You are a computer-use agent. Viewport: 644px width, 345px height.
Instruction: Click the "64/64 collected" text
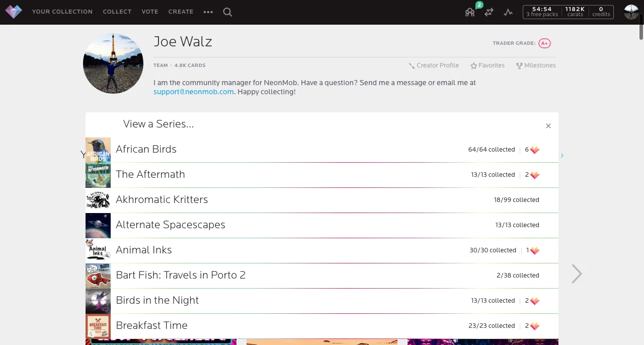[492, 150]
